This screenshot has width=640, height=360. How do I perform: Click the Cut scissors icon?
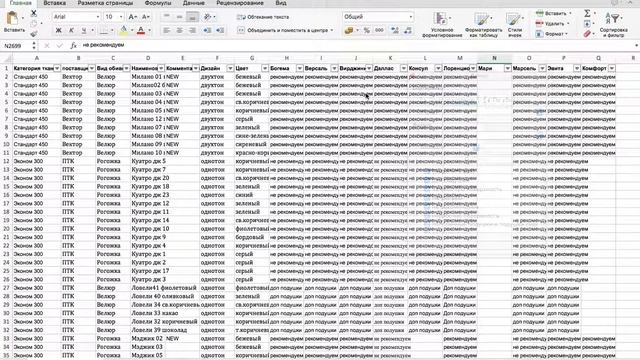34,13
